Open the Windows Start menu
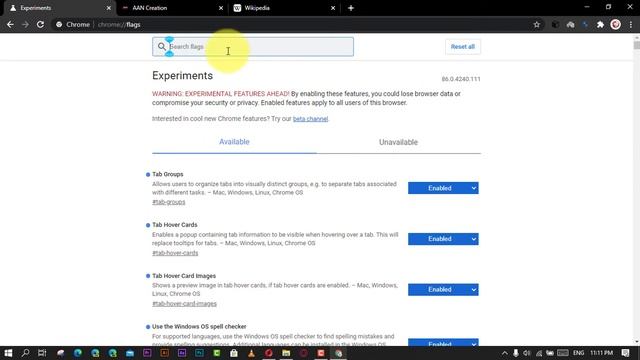This screenshot has height=360, width=640. coord(8,353)
